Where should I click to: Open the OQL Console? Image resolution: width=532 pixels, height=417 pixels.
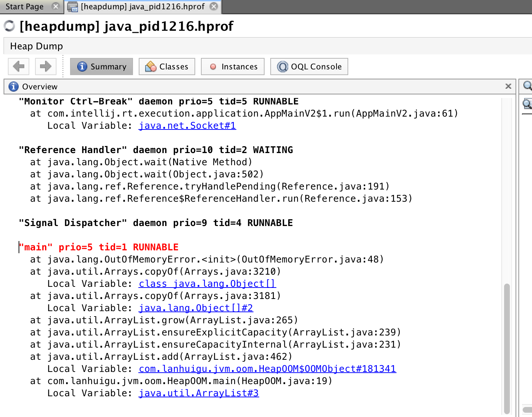[x=309, y=67]
